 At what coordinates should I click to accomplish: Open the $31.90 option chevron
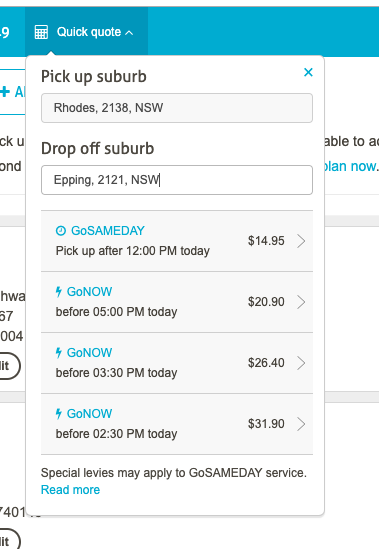301,424
